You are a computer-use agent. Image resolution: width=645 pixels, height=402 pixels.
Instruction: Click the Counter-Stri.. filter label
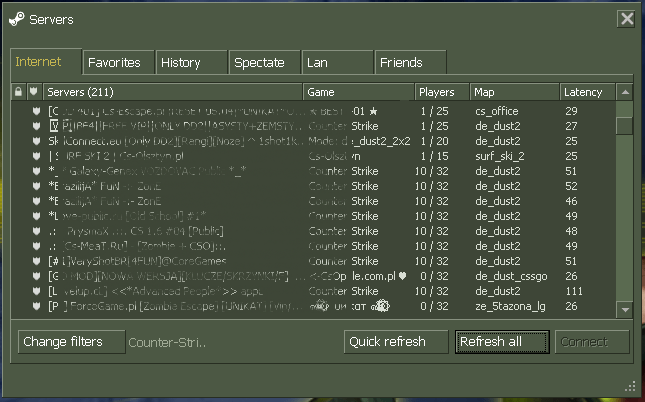pyautogui.click(x=167, y=342)
